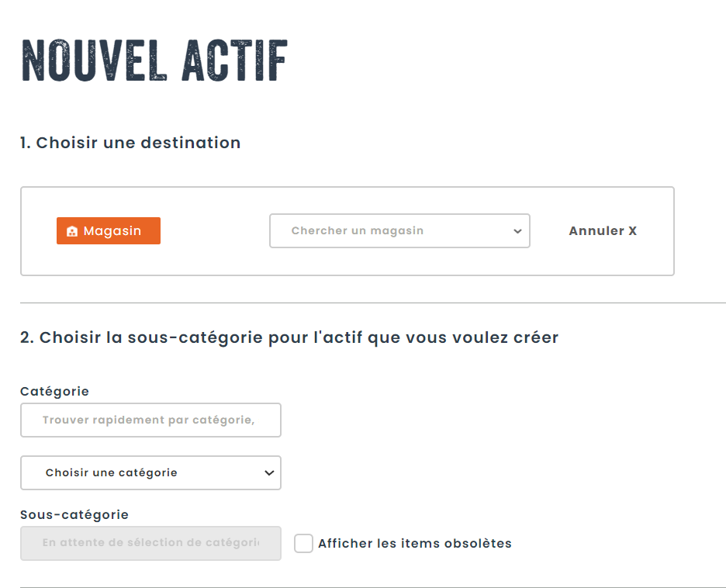
Task: Click the '1. Choisir une destination' heading
Action: pyautogui.click(x=130, y=143)
